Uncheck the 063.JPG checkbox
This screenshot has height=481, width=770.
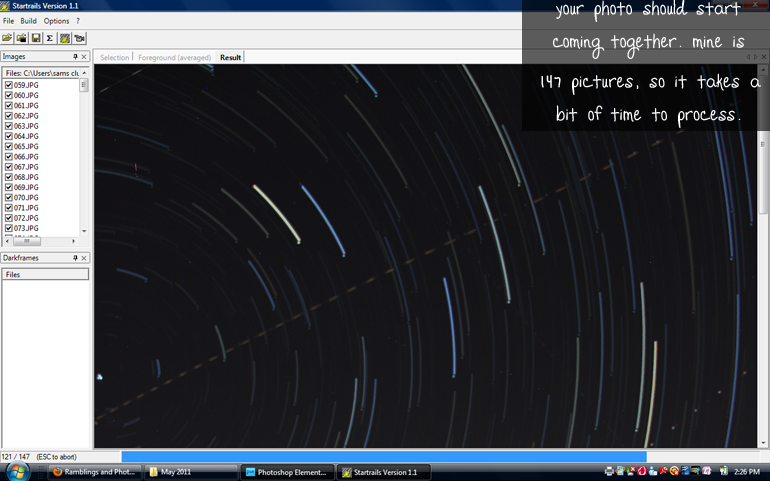tap(8, 126)
